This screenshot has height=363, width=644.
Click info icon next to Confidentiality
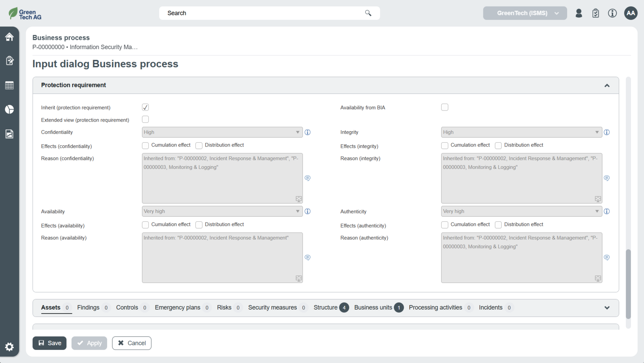tap(307, 132)
